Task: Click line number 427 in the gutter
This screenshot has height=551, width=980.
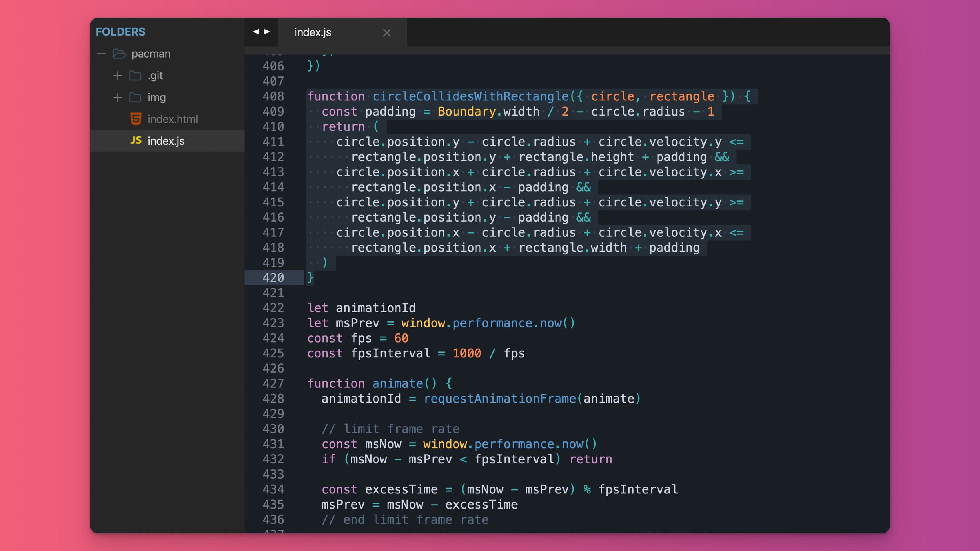Action: click(273, 384)
